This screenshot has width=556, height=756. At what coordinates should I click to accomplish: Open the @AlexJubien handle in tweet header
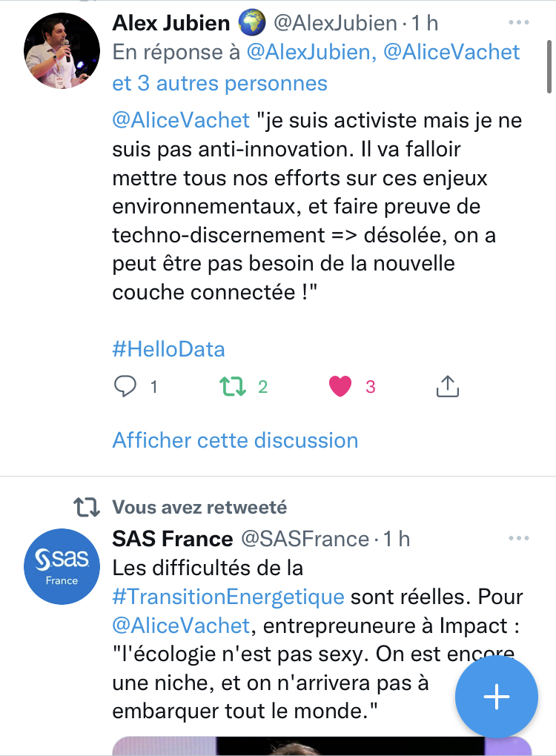(x=335, y=23)
